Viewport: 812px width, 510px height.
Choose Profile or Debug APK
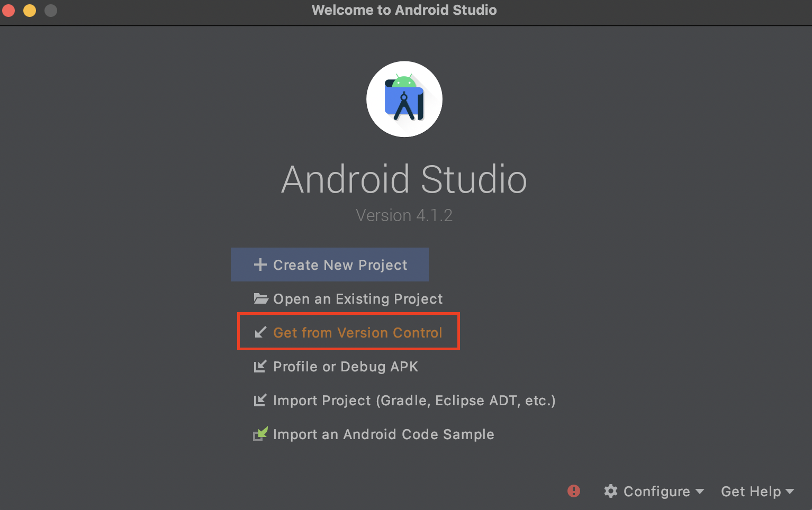tap(346, 367)
